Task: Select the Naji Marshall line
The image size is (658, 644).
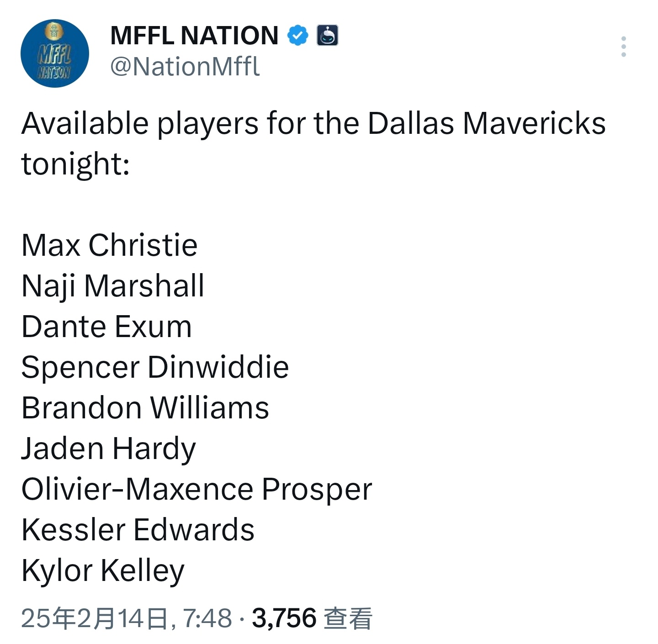Action: 113,286
